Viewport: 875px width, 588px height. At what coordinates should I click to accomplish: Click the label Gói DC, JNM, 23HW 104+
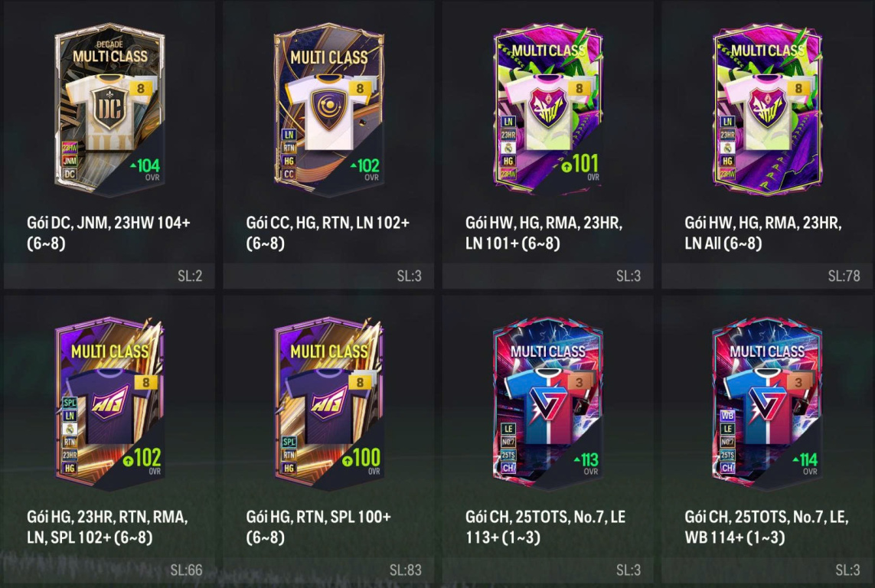point(109,223)
